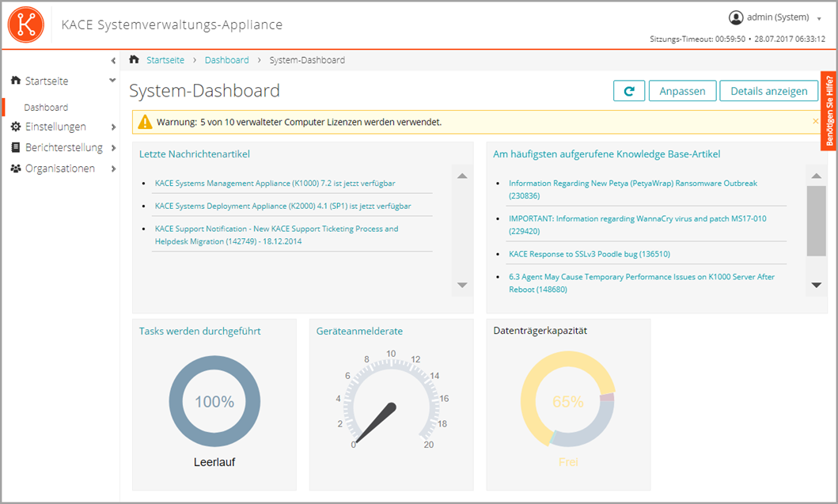The height and width of the screenshot is (504, 838).
Task: Dismiss the license warning with the X
Action: tap(815, 120)
